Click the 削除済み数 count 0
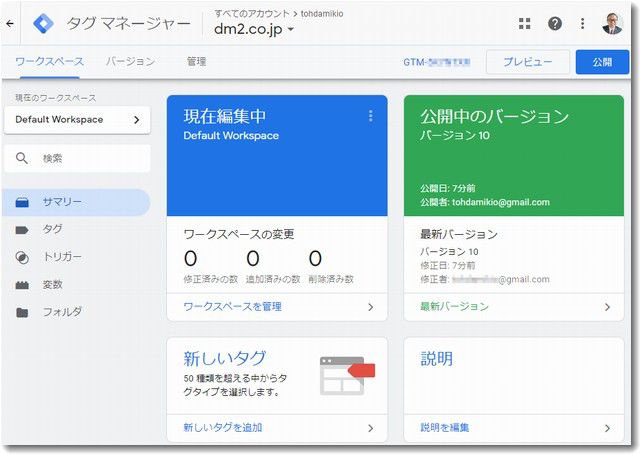Screen dimensions: 640x454 pos(315,258)
